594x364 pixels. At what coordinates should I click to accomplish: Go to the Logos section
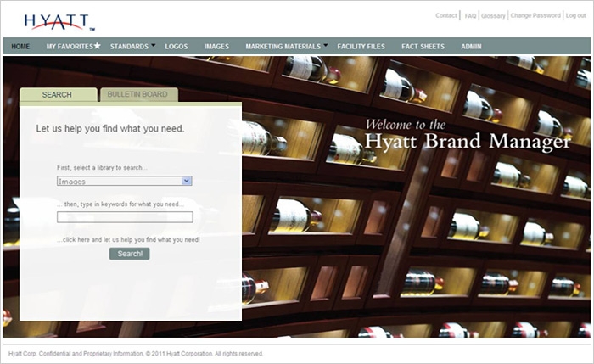[177, 46]
